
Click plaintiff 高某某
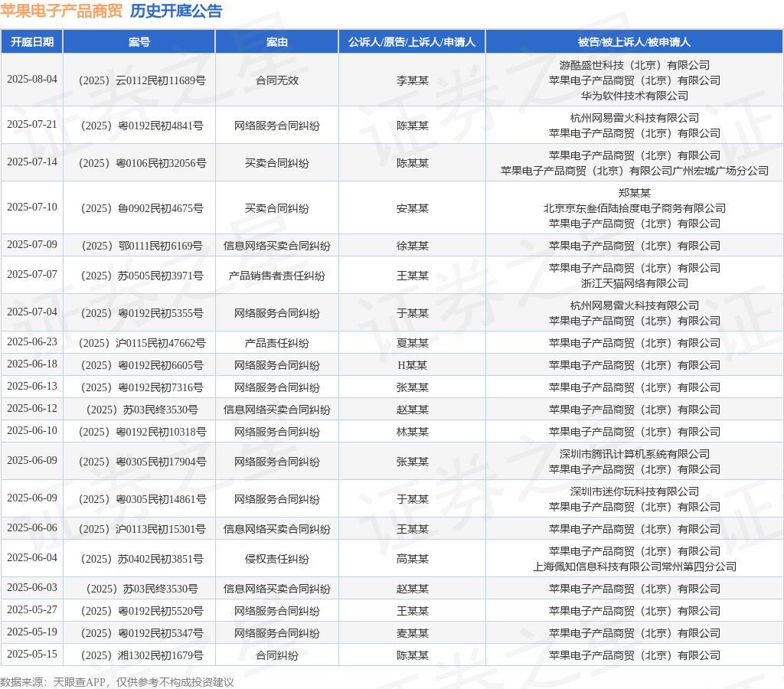click(412, 559)
